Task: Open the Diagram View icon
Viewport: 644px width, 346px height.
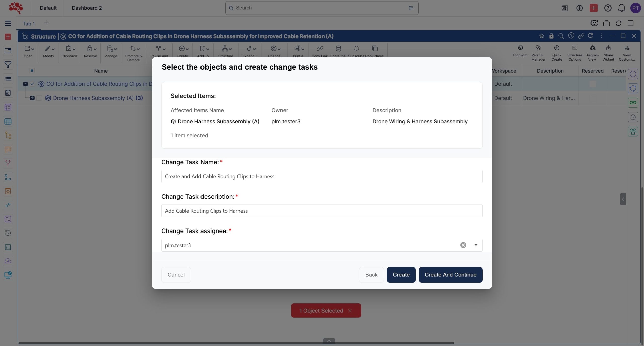Action: [592, 48]
